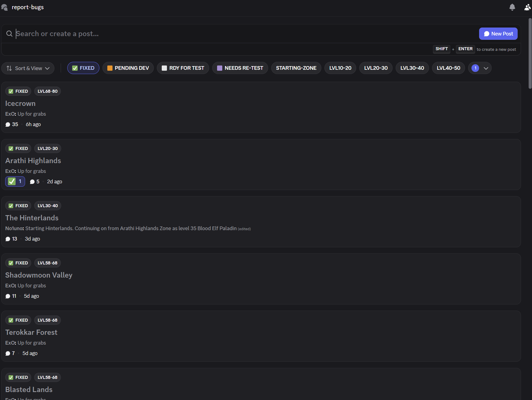
Task: Click the FIXED tag on Icecrown post
Action: tap(18, 91)
